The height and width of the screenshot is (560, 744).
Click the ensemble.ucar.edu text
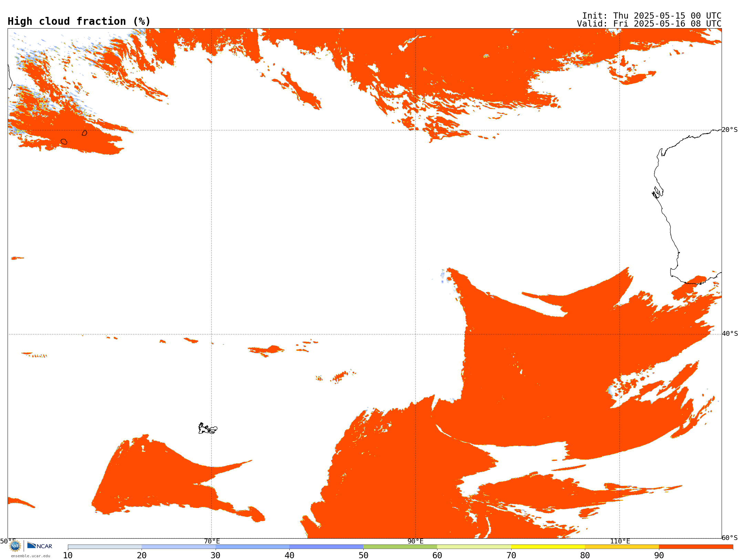pyautogui.click(x=31, y=556)
